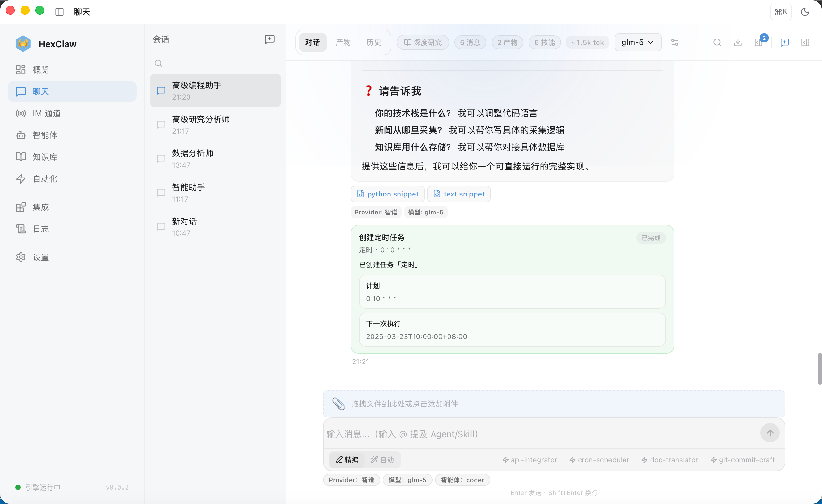Toggle the 深度研究 mode chip
The height and width of the screenshot is (504, 822).
tap(423, 42)
